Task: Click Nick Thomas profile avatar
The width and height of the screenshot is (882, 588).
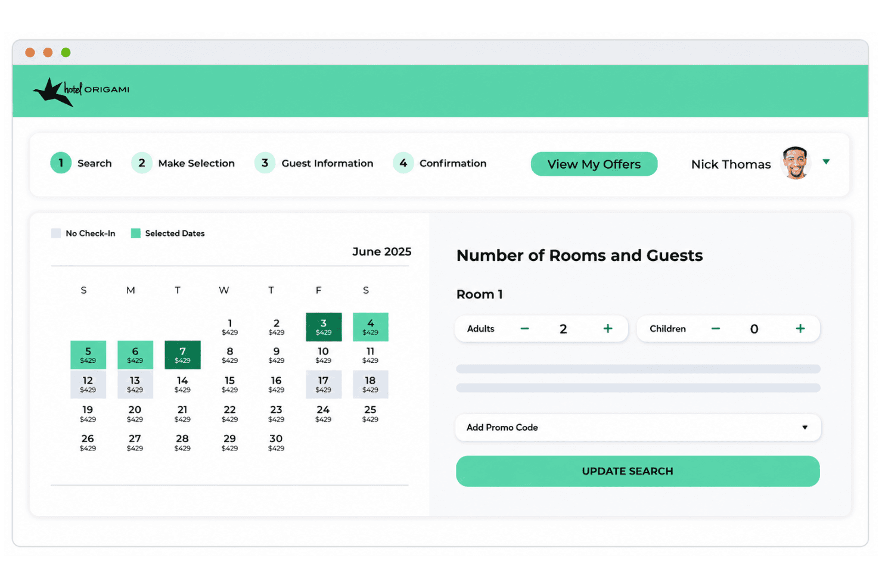Action: click(x=796, y=163)
